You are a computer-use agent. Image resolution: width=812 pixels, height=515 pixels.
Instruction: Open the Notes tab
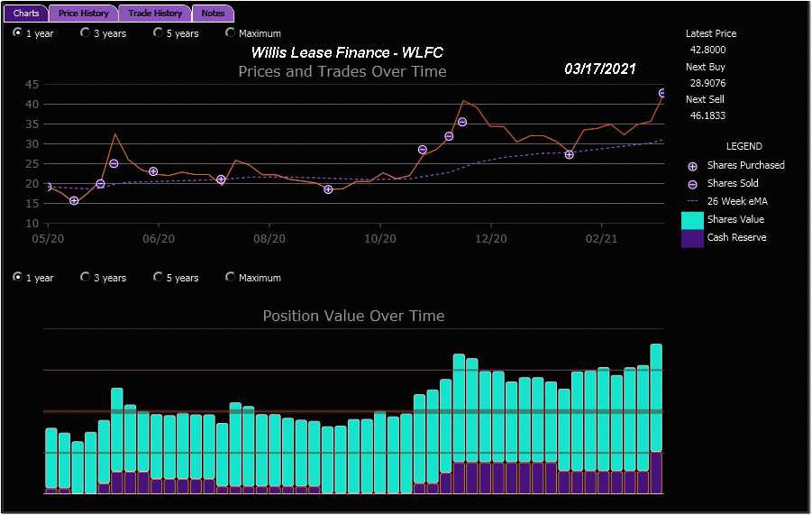pyautogui.click(x=214, y=14)
